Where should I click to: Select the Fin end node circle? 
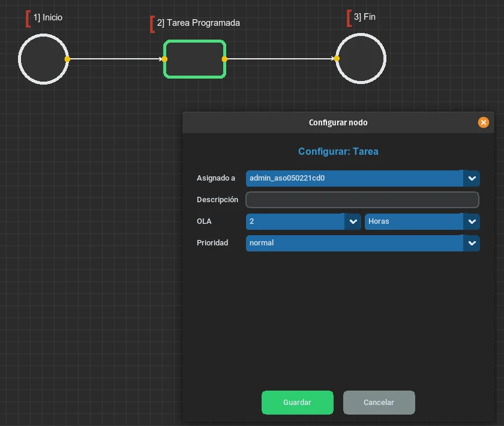click(x=361, y=59)
